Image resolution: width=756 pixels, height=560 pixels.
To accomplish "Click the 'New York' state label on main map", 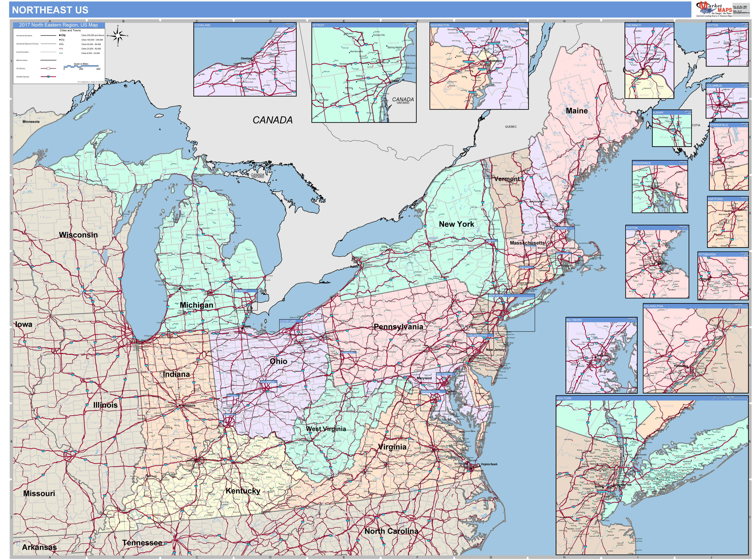I will [x=457, y=224].
